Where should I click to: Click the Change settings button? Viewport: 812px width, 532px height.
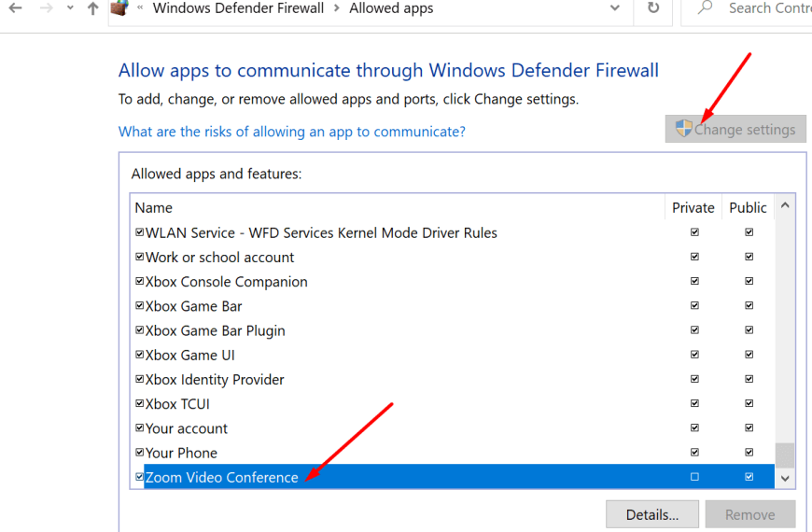735,129
